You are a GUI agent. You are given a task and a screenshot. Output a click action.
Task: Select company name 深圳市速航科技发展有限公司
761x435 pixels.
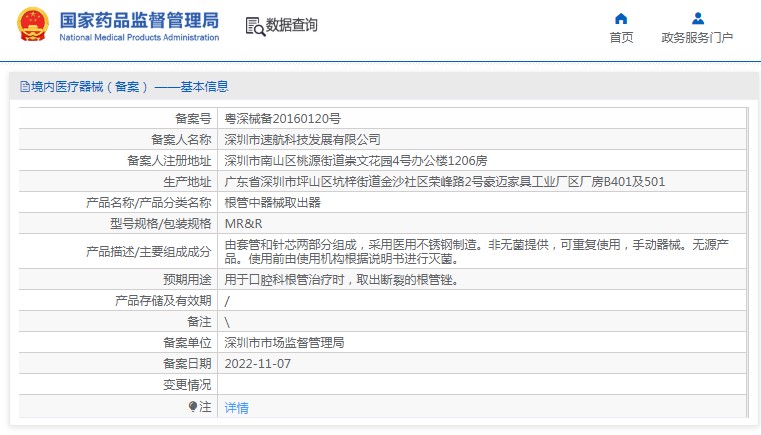[302, 139]
